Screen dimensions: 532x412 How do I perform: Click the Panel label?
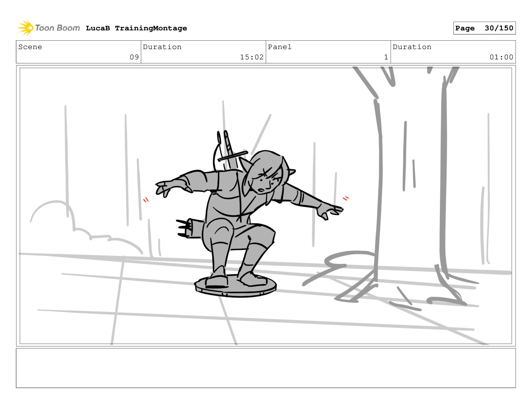click(280, 47)
